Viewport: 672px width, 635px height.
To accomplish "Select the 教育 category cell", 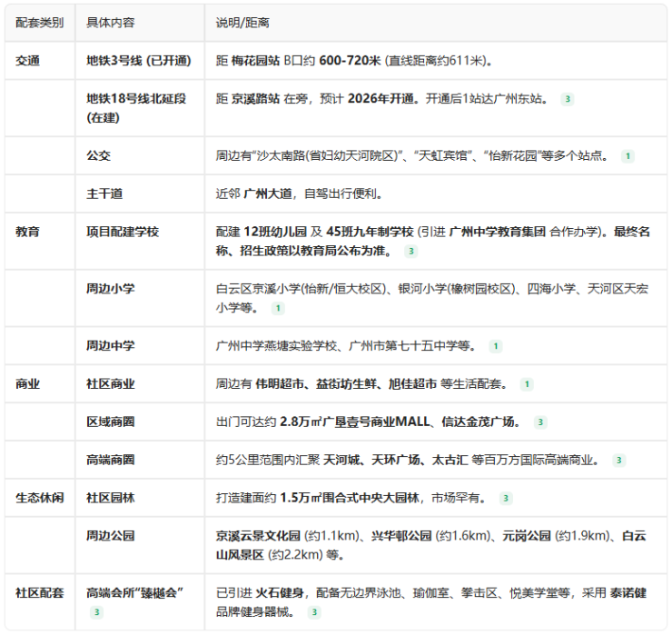I will click(28, 232).
